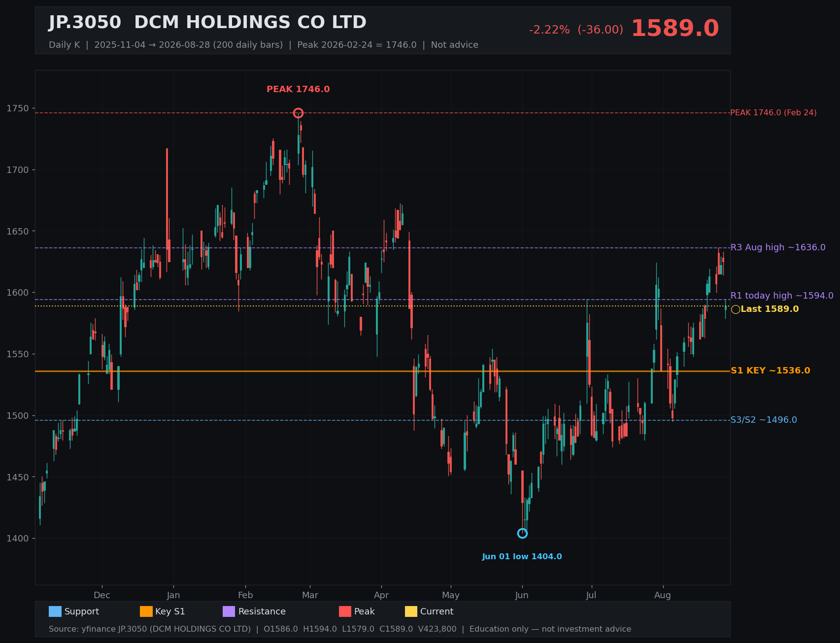
Task: Click the 1700 y-axis tick label
Action: pyautogui.click(x=18, y=170)
